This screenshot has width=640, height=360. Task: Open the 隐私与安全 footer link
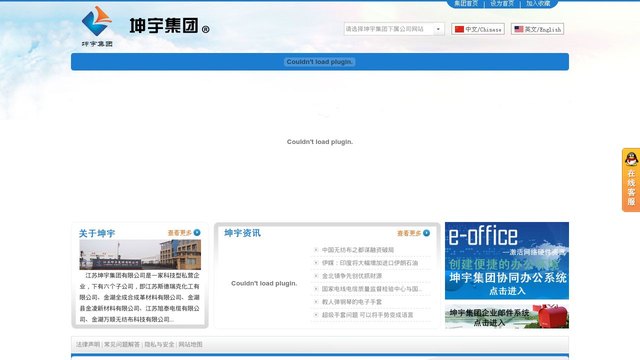pos(159,344)
